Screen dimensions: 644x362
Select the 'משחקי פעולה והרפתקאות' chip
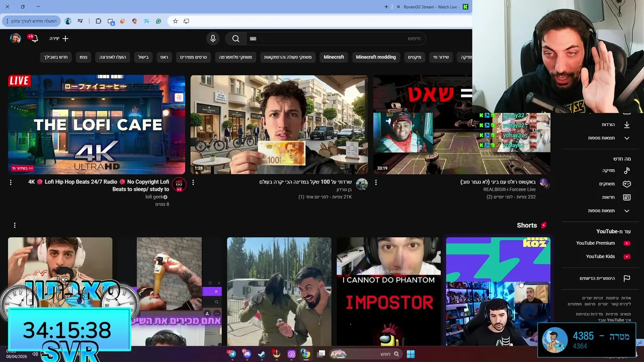click(x=288, y=57)
